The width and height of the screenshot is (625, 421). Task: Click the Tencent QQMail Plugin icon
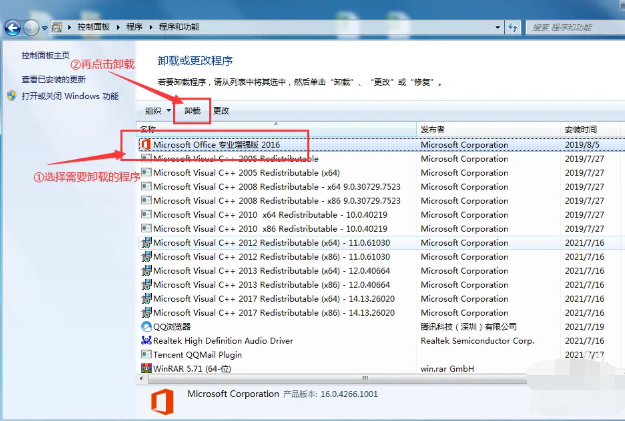coord(146,354)
